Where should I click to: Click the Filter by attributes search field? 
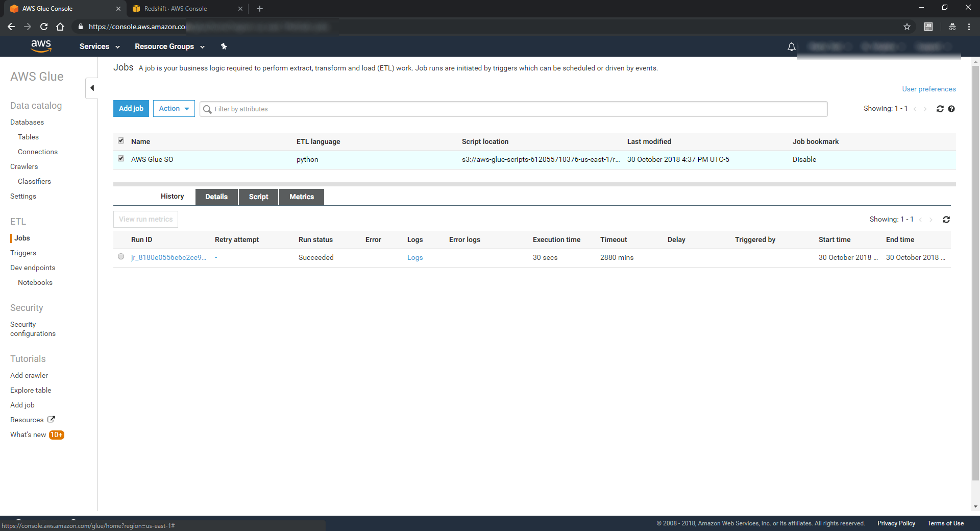(513, 109)
